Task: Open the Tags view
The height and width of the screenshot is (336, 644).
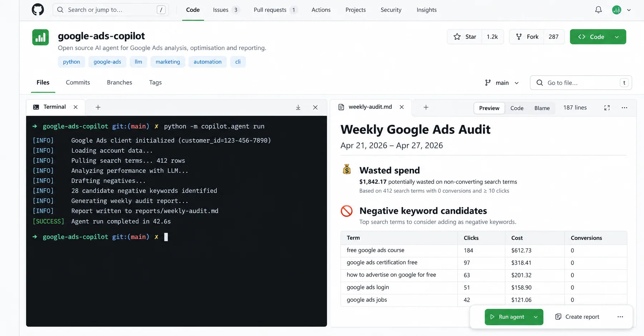Action: click(155, 82)
